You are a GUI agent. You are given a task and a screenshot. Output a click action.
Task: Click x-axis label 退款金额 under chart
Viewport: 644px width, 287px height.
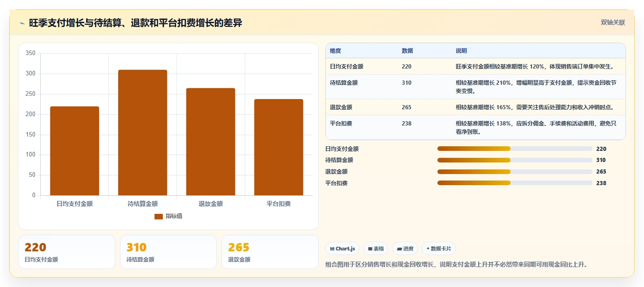click(211, 204)
